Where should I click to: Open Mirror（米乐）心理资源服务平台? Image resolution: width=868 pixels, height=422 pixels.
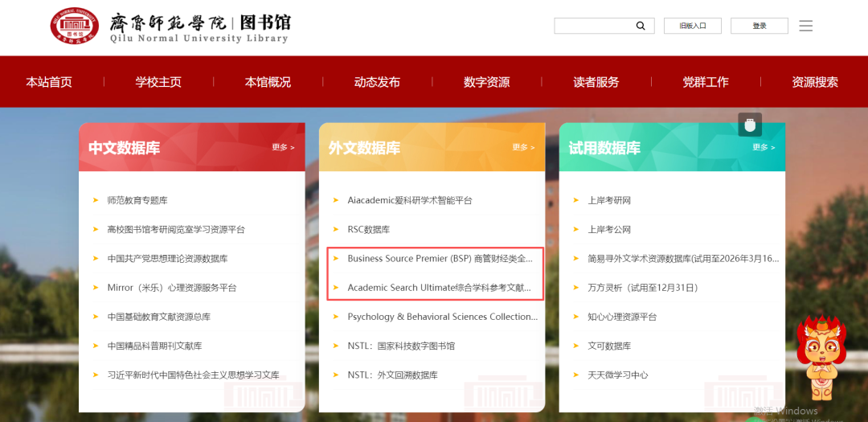[172, 288]
